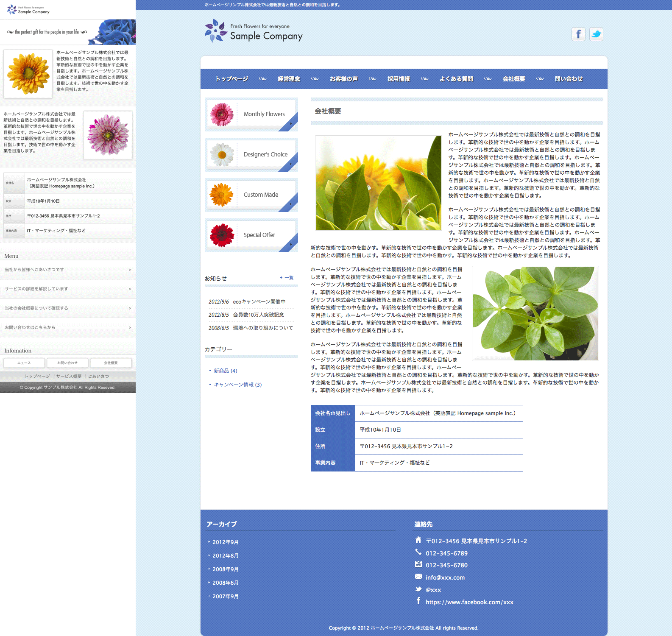Screen dimensions: 672x636
Task: Open the 新商品 (4) category link
Action: [225, 371]
